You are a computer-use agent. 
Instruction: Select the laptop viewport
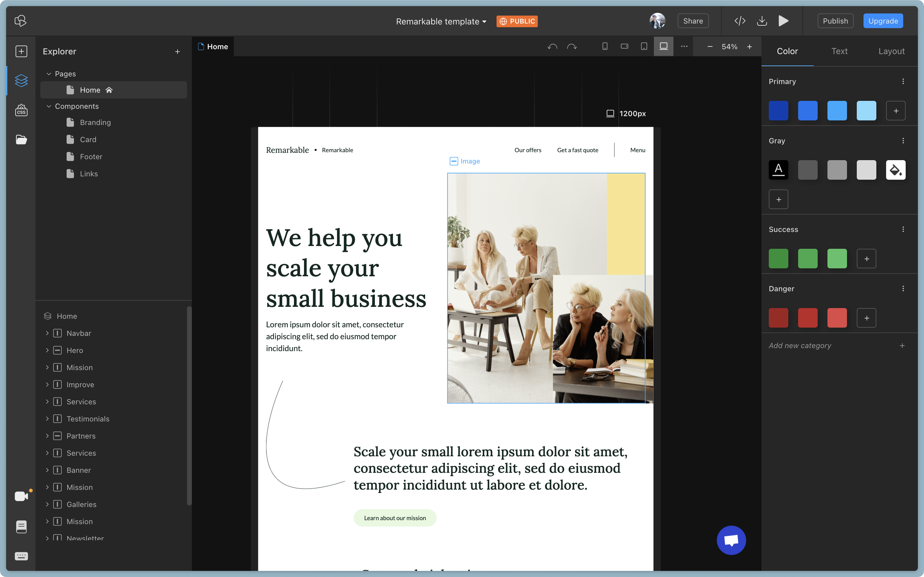click(663, 46)
